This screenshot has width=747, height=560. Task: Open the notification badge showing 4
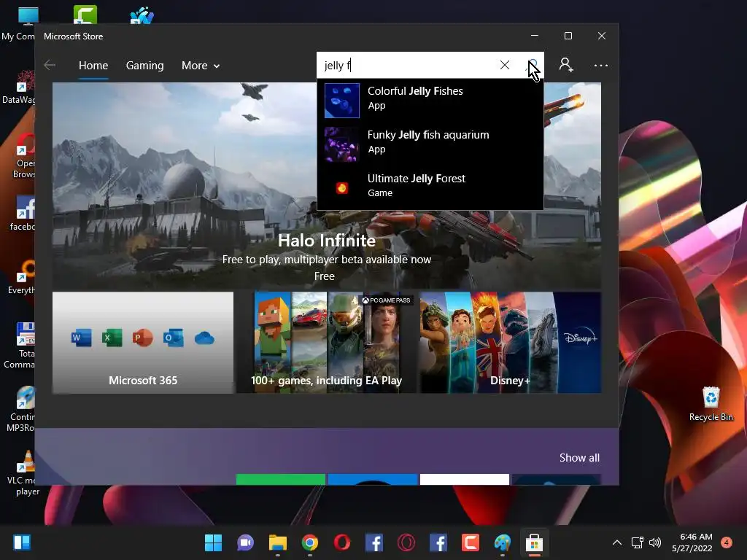pos(727,542)
